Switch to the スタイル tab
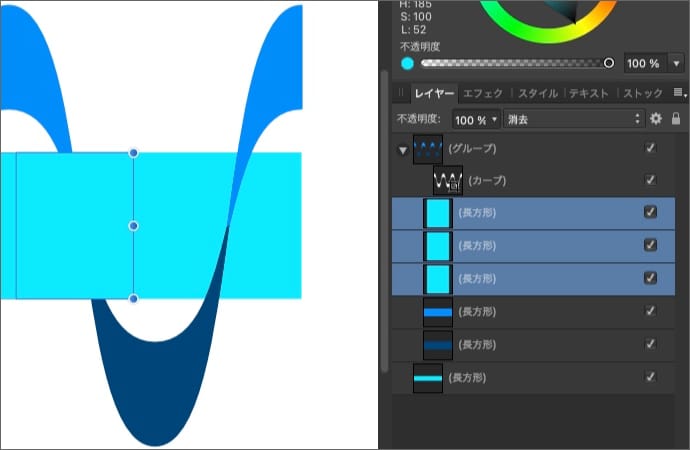Image resolution: width=690 pixels, height=450 pixels. [539, 93]
